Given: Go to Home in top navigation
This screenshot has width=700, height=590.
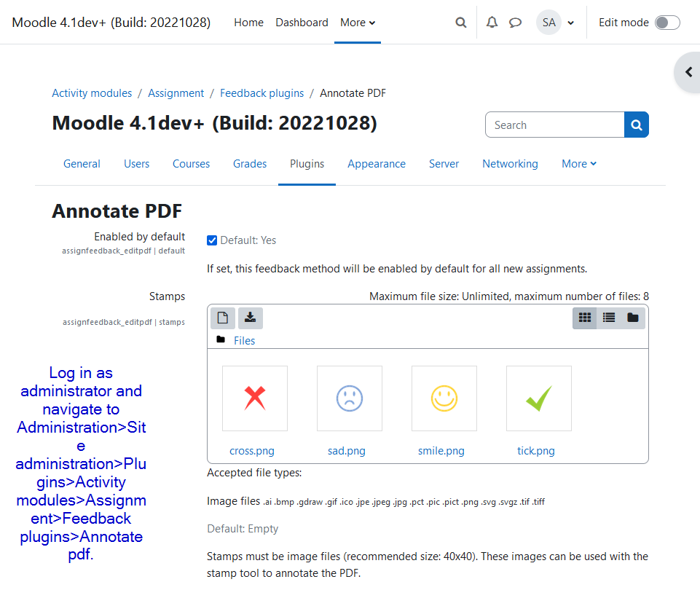Looking at the screenshot, I should click(248, 23).
